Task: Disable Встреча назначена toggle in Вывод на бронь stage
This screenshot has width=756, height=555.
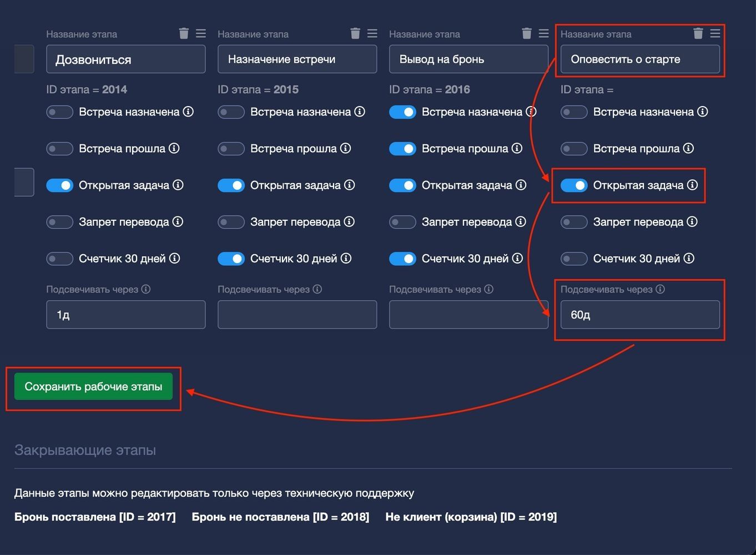Action: tap(402, 112)
